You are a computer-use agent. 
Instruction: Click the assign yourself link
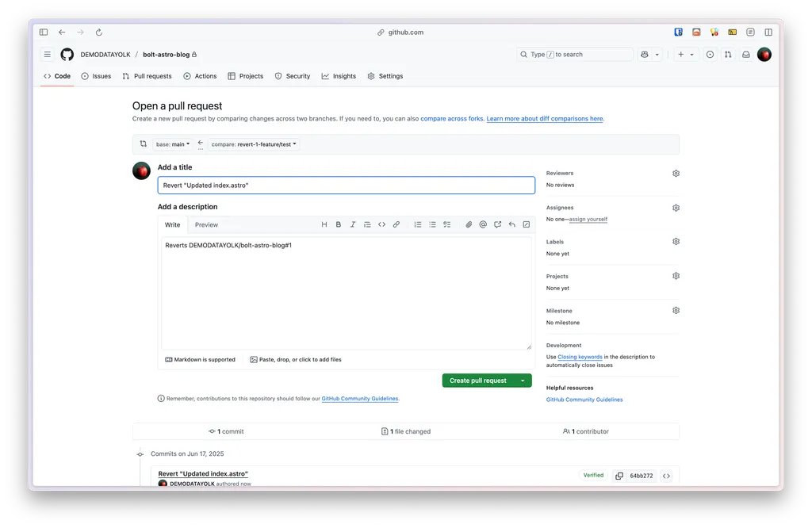[588, 219]
